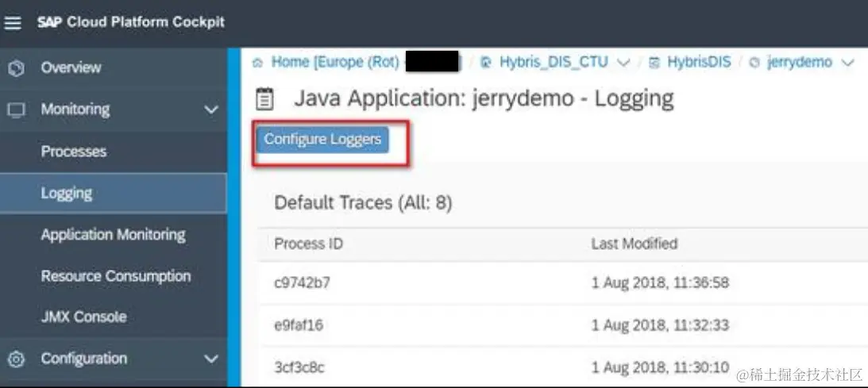
Task: Open Application Monitoring
Action: (114, 234)
